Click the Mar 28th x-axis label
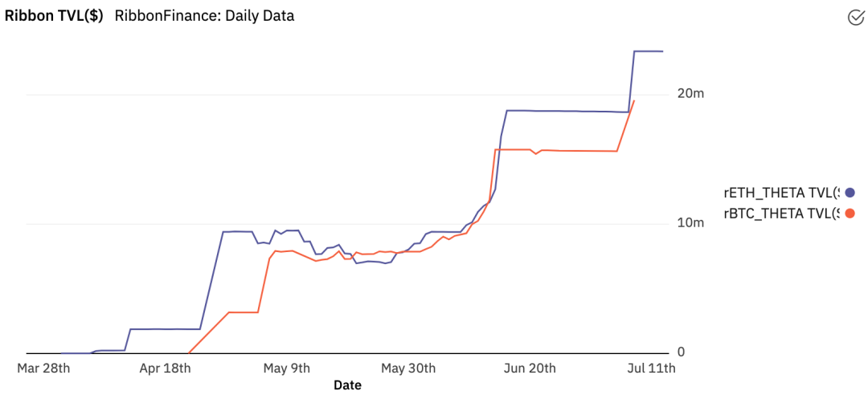 coord(44,368)
